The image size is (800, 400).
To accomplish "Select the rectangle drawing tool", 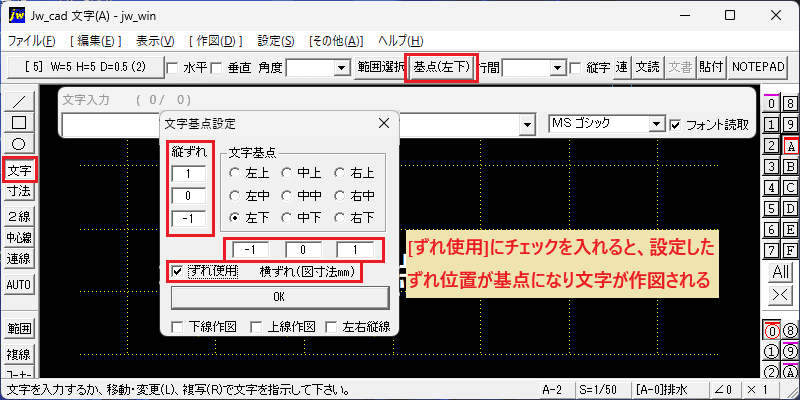I will pos(19,122).
